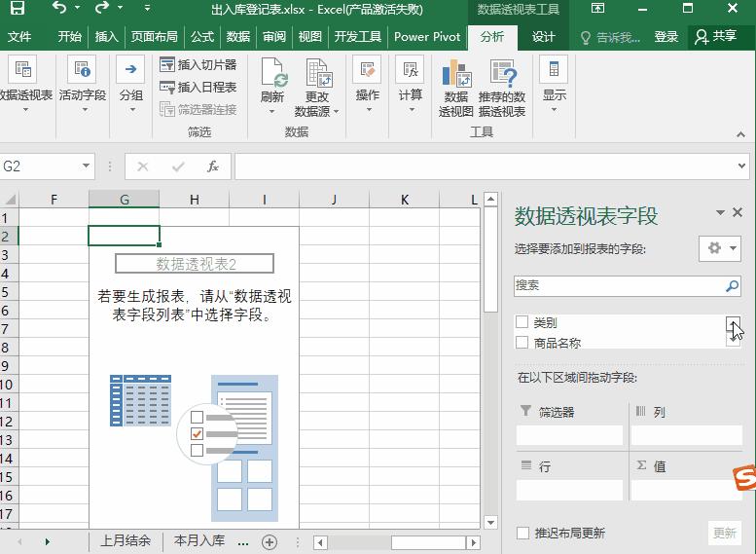Screen dimensions: 756x554
Task: Check the 商品名称 field checkbox
Action: (522, 342)
